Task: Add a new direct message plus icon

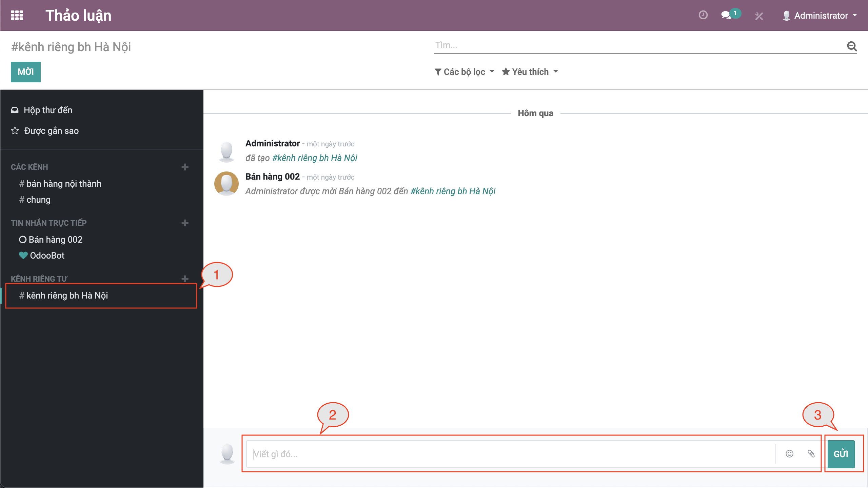Action: [185, 223]
